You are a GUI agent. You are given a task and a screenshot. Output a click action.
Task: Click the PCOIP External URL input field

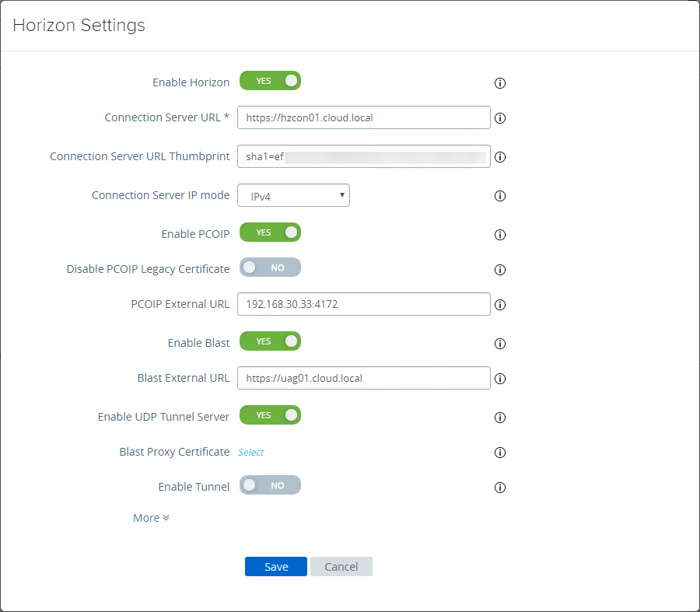(363, 304)
